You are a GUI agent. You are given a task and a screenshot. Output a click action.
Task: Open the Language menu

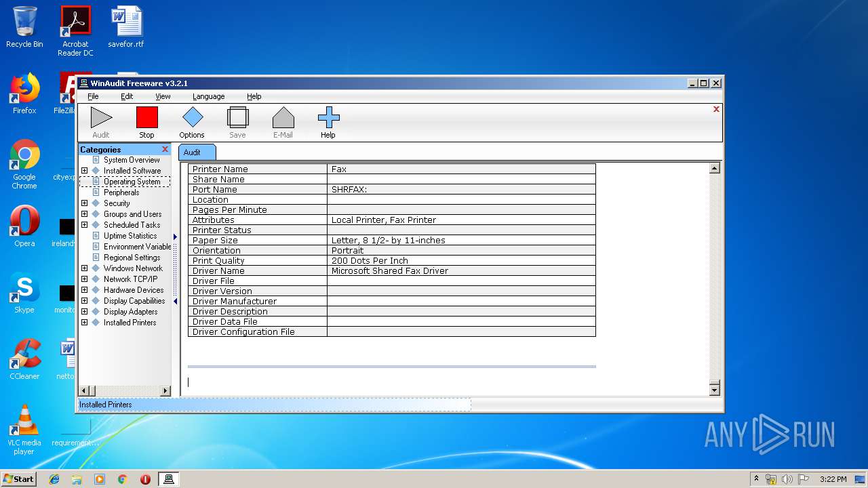pyautogui.click(x=208, y=96)
